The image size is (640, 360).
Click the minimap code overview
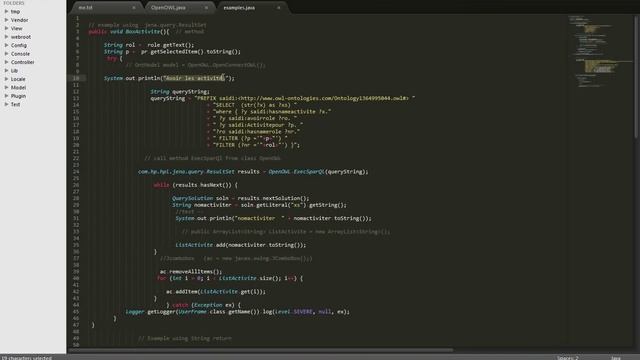599,51
